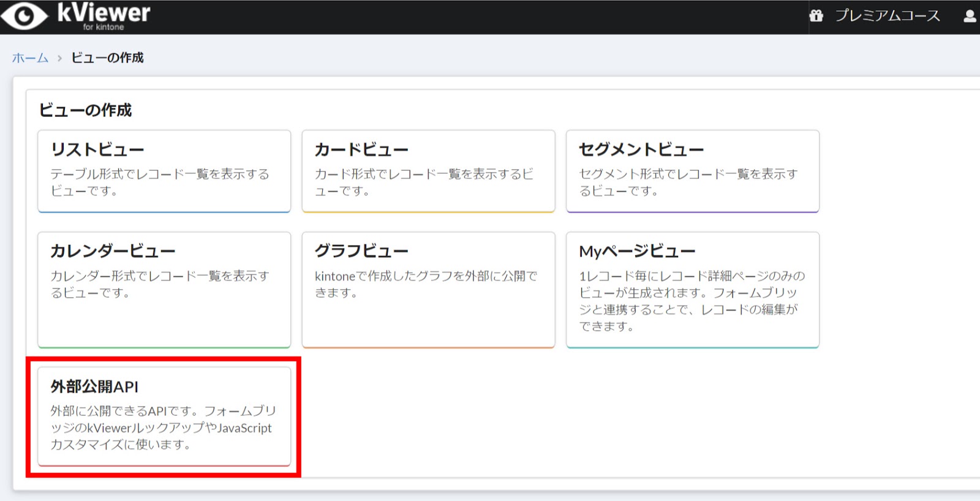
Task: Click the JavaScript customization description under 外部公開API
Action: (163, 428)
